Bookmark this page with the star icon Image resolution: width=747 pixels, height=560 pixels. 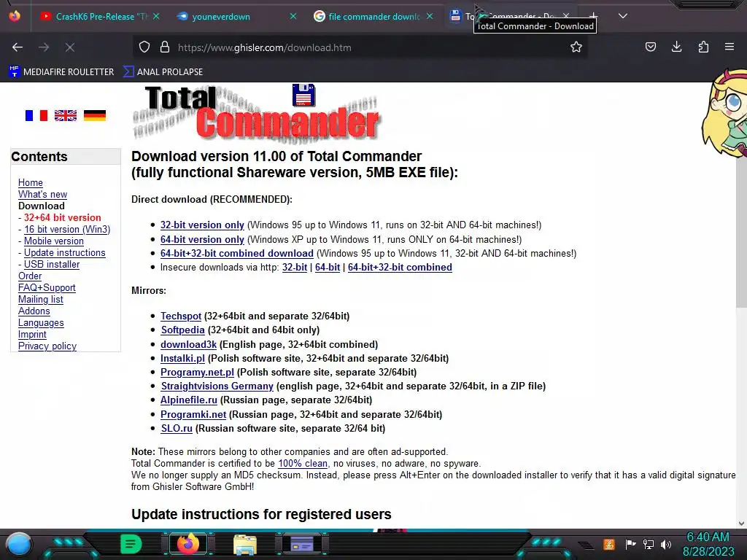tap(576, 47)
